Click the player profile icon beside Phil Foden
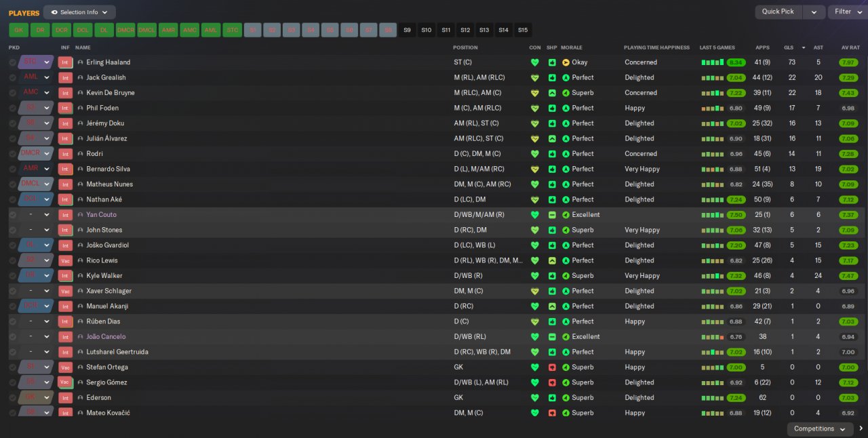868x438 pixels. 81,108
